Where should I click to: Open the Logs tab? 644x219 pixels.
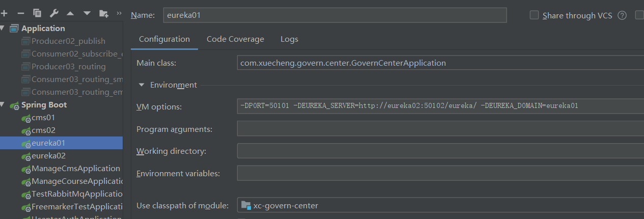click(289, 39)
